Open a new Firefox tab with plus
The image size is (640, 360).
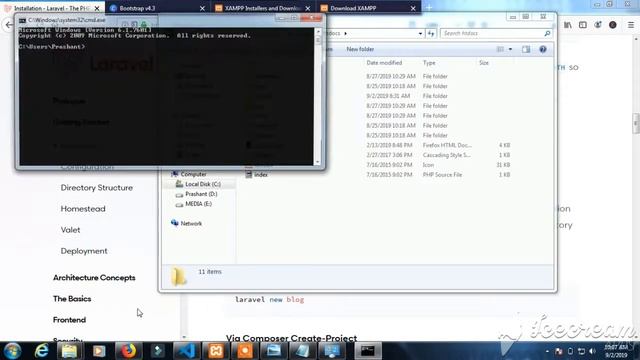429,8
